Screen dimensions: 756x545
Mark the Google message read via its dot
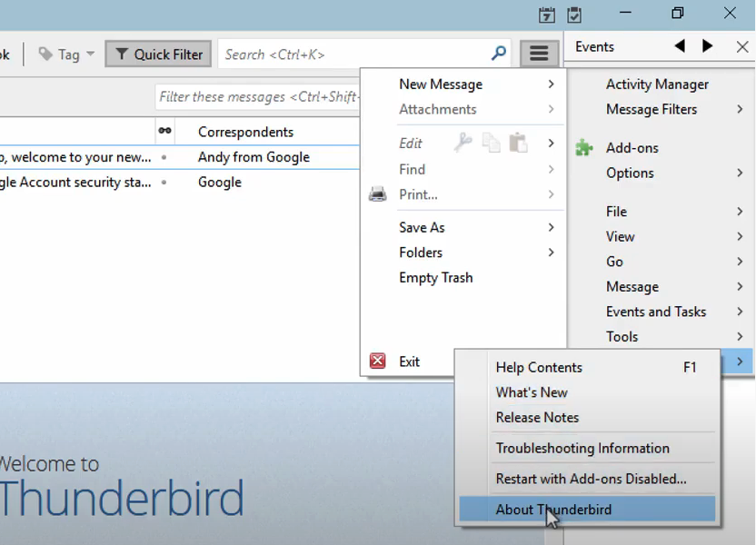164,182
